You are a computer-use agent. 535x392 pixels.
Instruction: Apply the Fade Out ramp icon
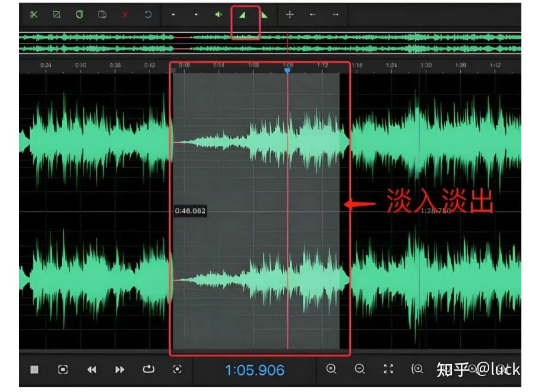pyautogui.click(x=264, y=15)
